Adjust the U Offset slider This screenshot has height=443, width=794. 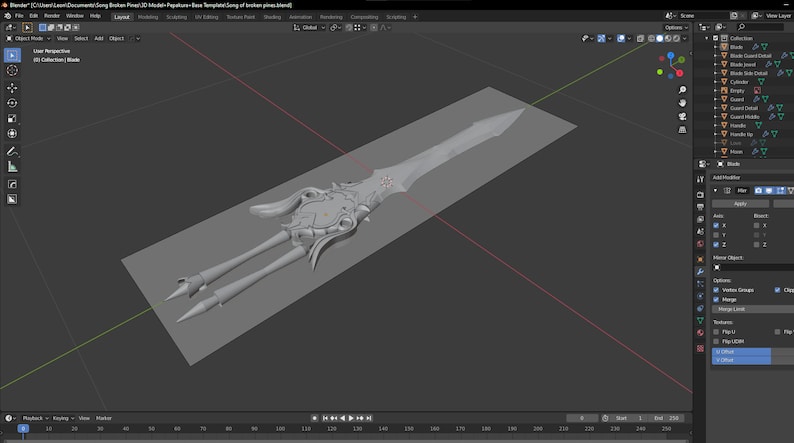pos(753,351)
